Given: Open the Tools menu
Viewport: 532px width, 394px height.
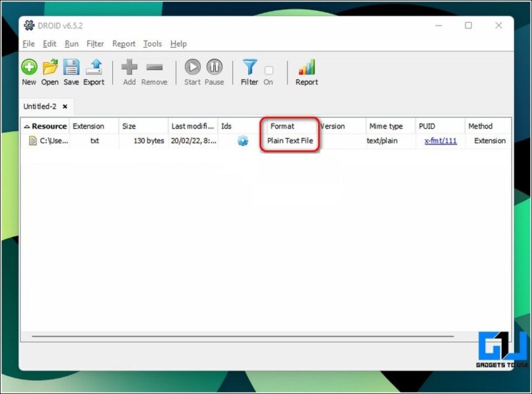Looking at the screenshot, I should [x=152, y=44].
